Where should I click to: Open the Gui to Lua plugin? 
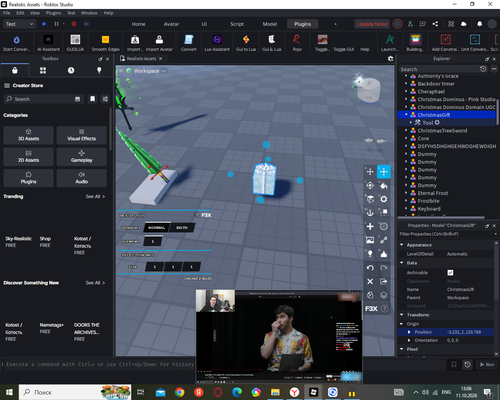click(246, 43)
